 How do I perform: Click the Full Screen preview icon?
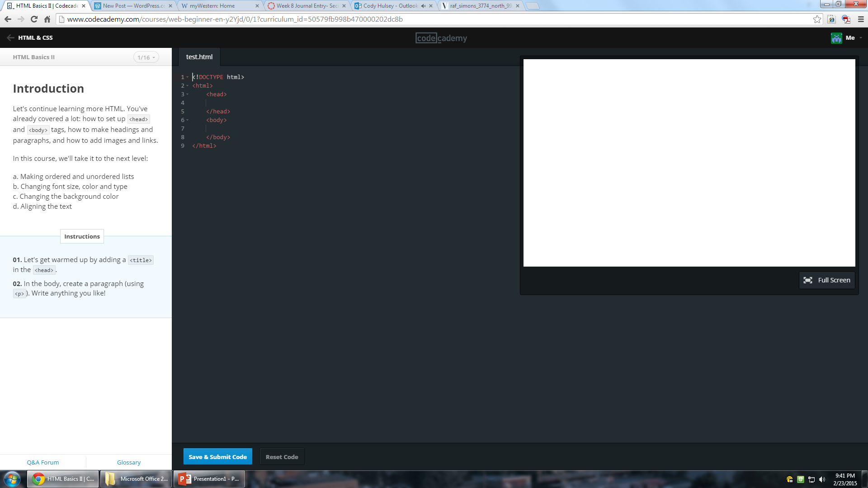[x=808, y=280]
